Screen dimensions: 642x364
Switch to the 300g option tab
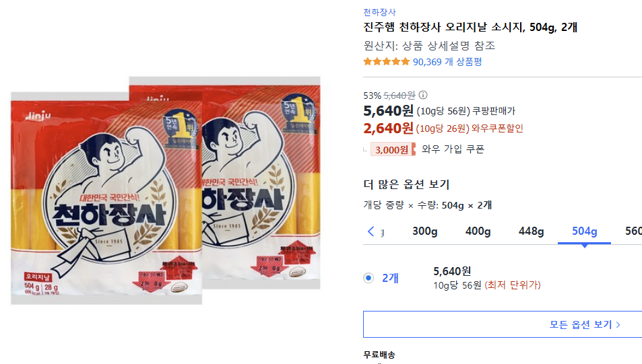[x=424, y=231]
